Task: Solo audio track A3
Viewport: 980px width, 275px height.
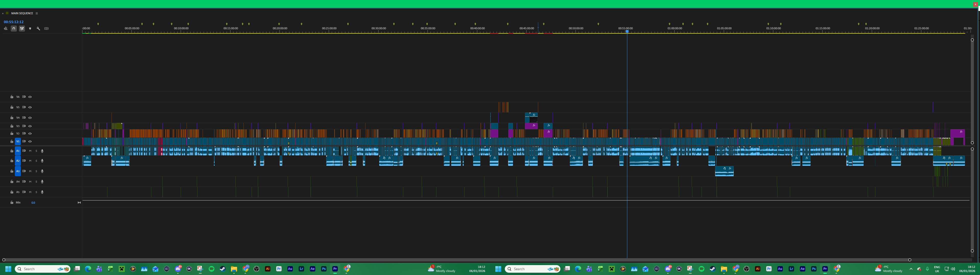Action: coord(36,171)
